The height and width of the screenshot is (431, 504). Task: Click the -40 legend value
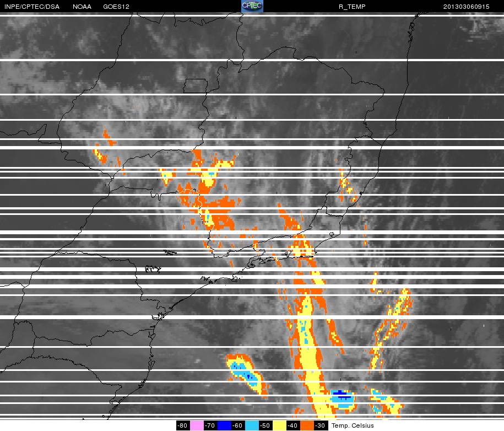pyautogui.click(x=293, y=425)
